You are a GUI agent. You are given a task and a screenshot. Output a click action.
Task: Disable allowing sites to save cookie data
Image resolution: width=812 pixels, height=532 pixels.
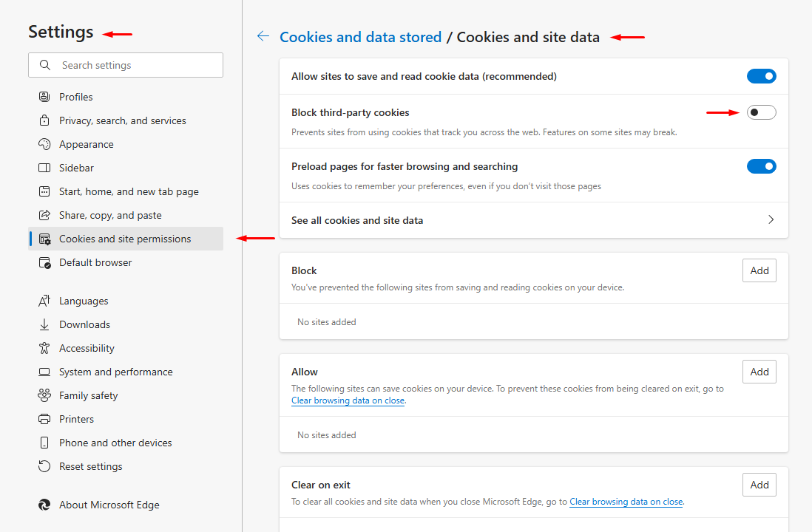761,76
